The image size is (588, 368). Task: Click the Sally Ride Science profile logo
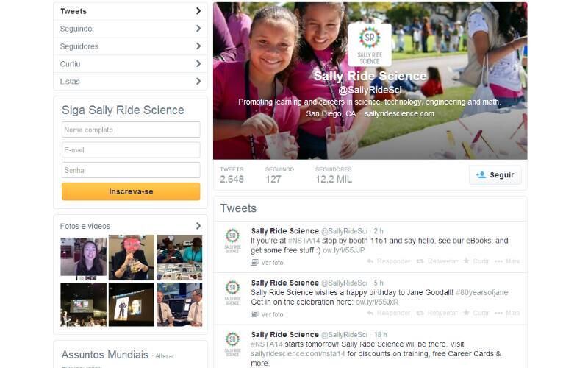tap(370, 45)
